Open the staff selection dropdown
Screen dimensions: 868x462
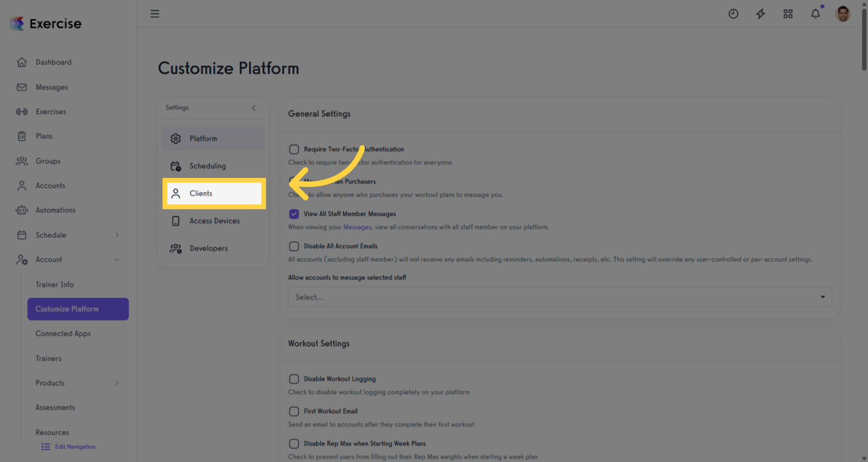tap(560, 297)
